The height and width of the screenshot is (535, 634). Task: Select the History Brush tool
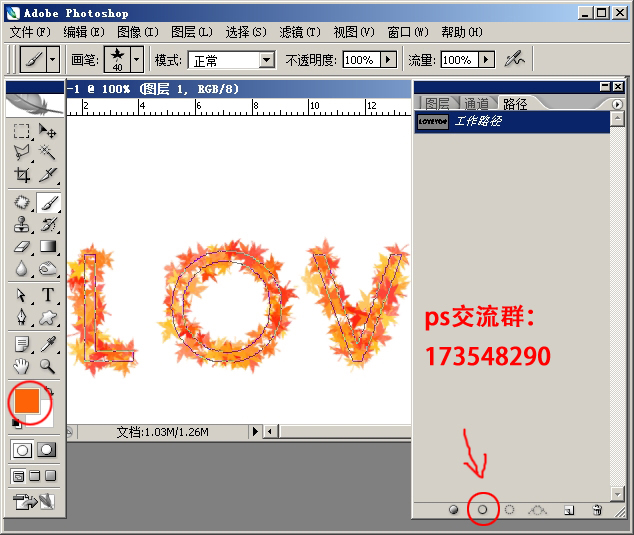coord(48,224)
